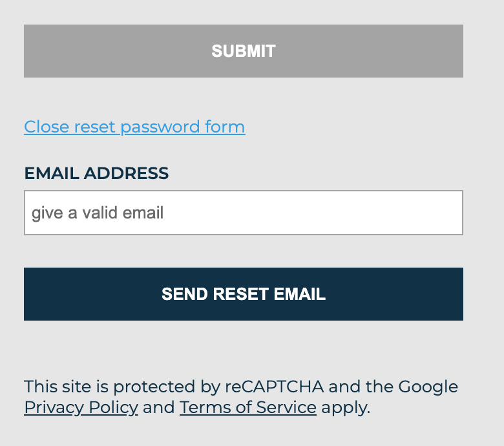The width and height of the screenshot is (504, 446).
Task: Select the 'Close reset password form' hyperlink
Action: (134, 127)
